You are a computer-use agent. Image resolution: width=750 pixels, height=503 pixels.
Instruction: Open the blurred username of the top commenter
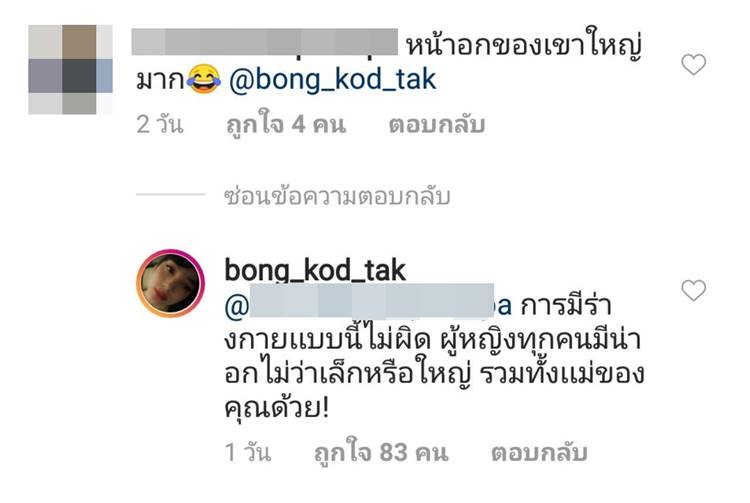point(265,42)
